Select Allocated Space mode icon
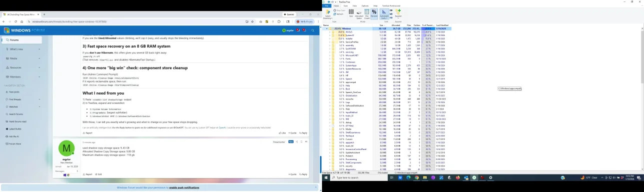Viewport: 644px width, 192px height. pos(359,14)
